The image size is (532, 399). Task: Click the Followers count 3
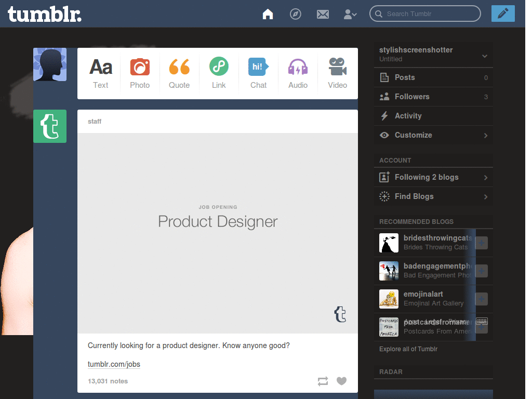(486, 97)
